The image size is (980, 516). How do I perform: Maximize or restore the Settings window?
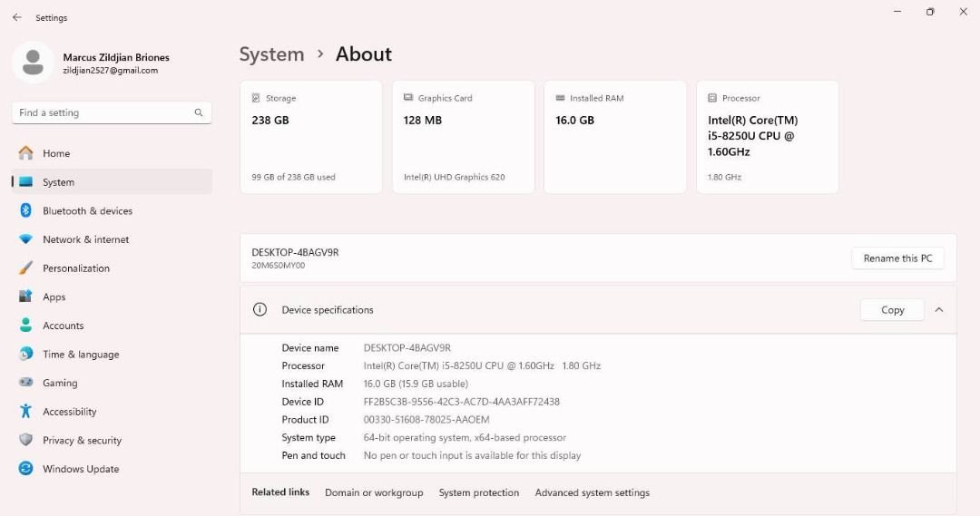pos(930,12)
